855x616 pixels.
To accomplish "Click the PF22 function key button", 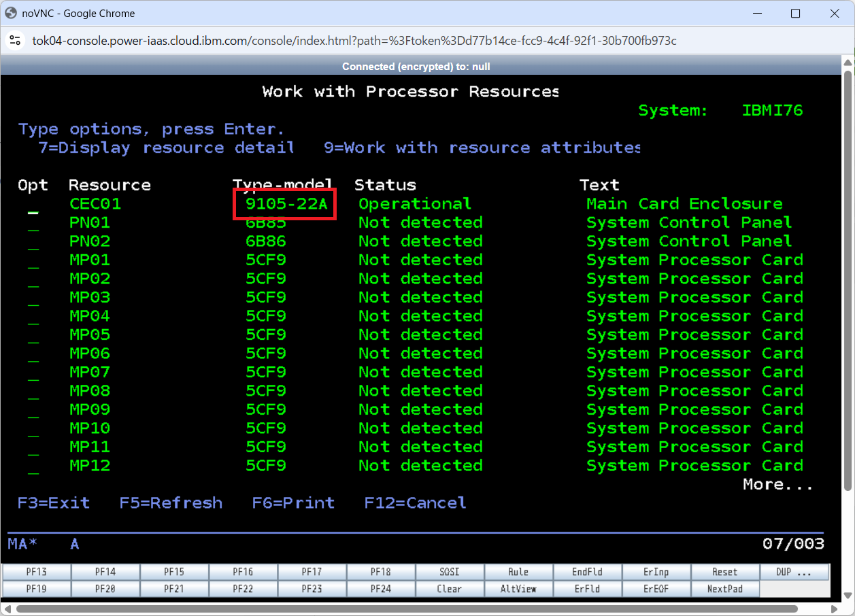I will click(x=243, y=589).
